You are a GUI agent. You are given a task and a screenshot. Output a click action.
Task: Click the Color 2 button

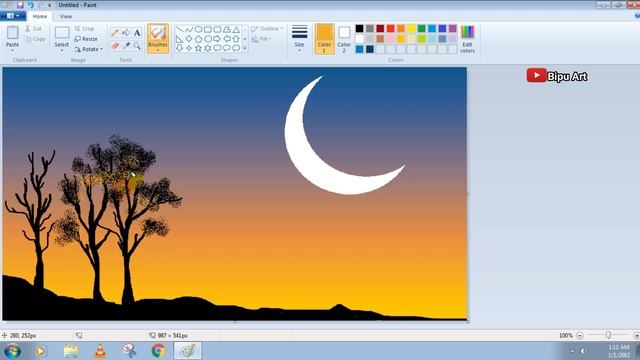tap(344, 39)
